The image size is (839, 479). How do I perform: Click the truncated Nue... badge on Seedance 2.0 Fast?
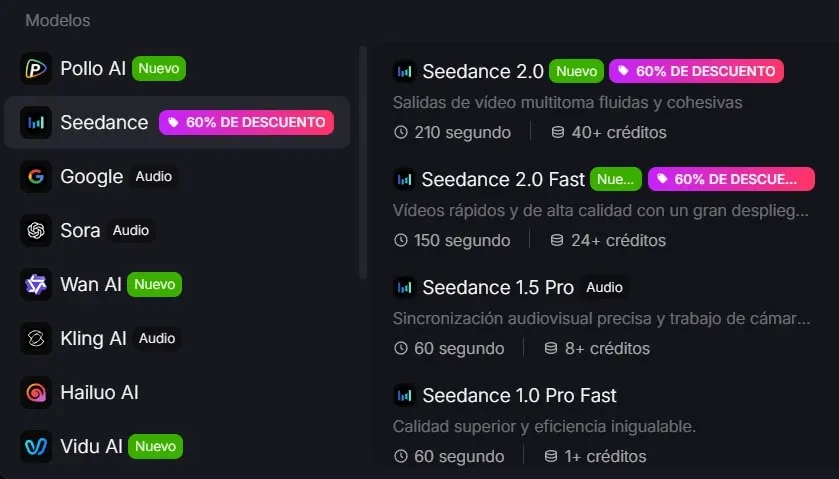point(615,179)
